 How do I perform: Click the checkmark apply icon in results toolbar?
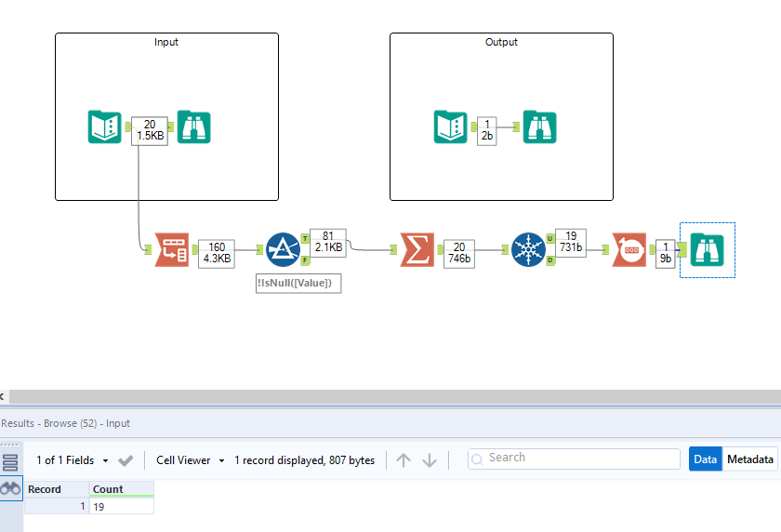tap(126, 460)
